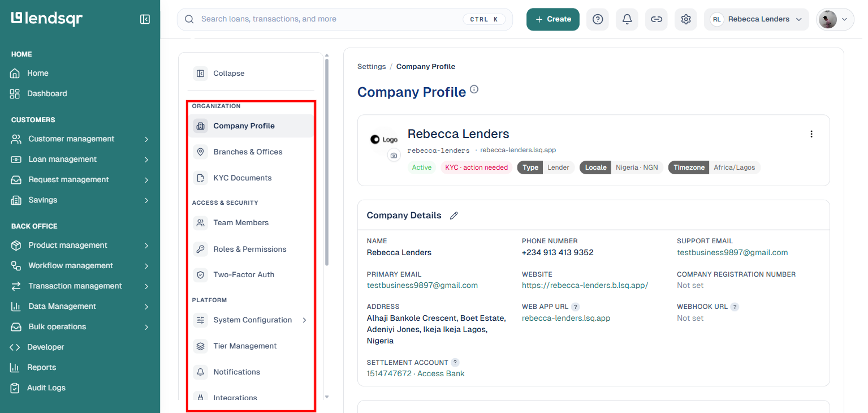The height and width of the screenshot is (413, 868).
Task: Open user avatar dropdown
Action: (835, 19)
